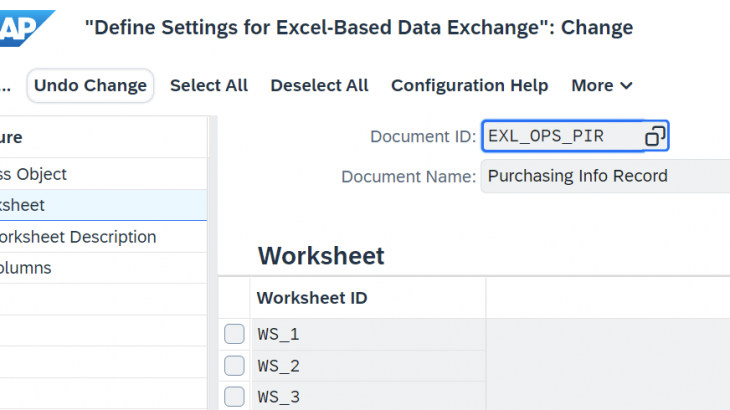
Task: Expand the More menu
Action: (x=602, y=86)
